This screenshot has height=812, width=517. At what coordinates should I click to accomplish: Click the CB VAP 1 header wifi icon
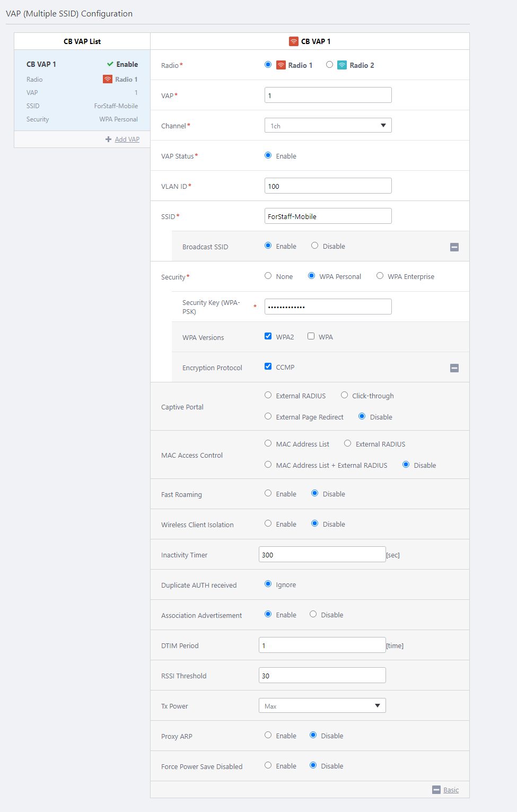pyautogui.click(x=294, y=41)
